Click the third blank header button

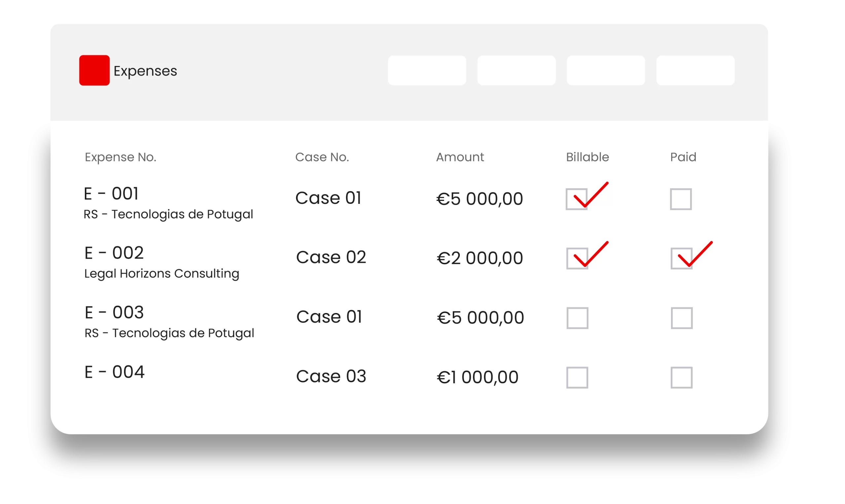(605, 70)
